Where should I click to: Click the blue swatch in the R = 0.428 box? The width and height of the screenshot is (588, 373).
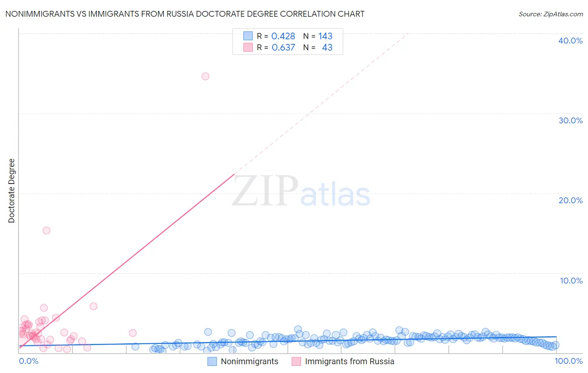[x=248, y=36]
